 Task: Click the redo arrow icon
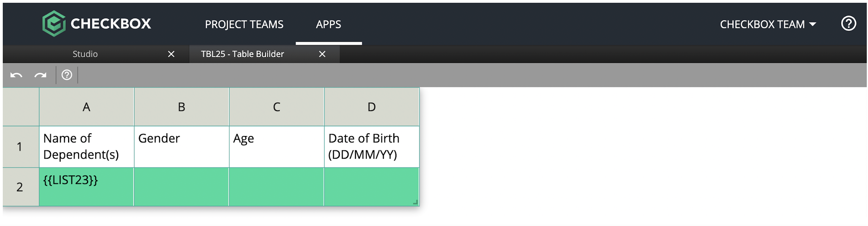point(40,75)
